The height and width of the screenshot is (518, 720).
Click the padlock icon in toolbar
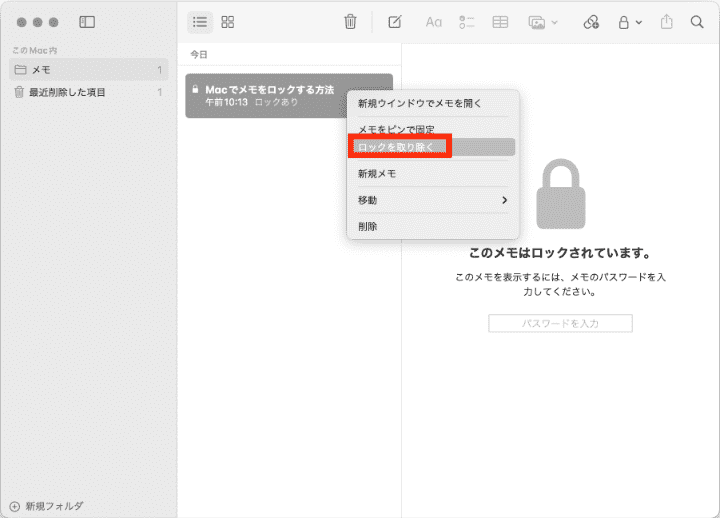coord(623,22)
